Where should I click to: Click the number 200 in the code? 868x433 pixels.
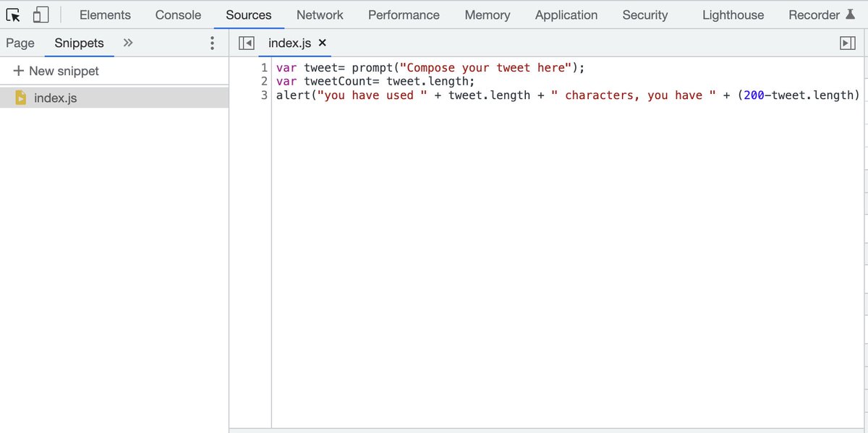point(754,95)
